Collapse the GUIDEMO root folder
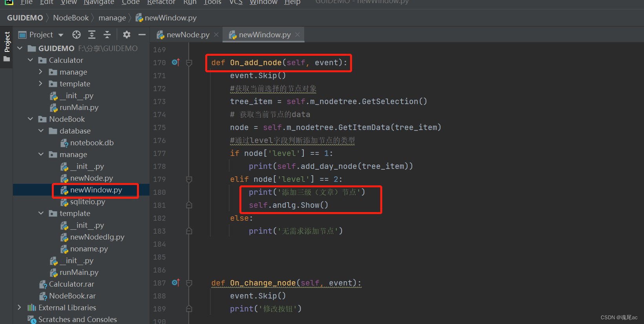644x324 pixels. 20,48
